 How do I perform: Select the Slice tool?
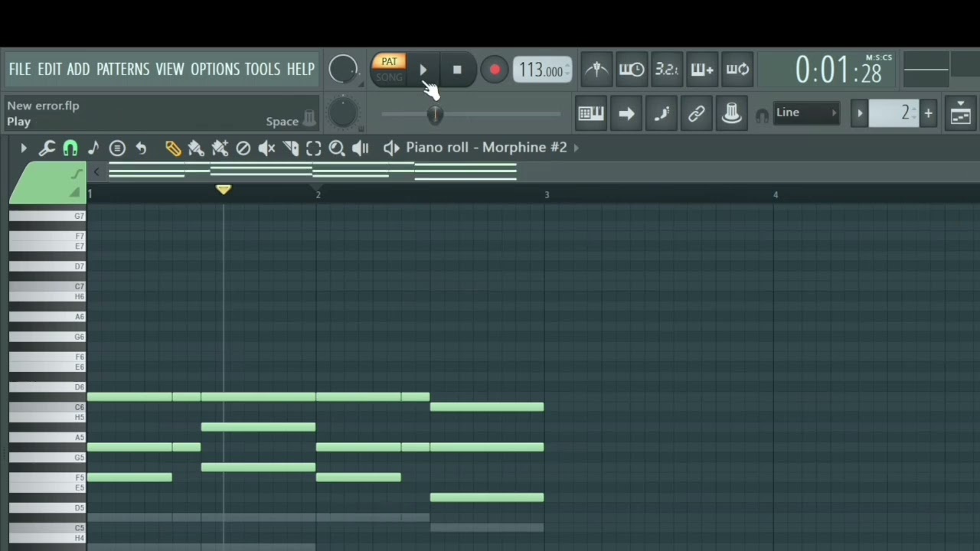pyautogui.click(x=290, y=148)
